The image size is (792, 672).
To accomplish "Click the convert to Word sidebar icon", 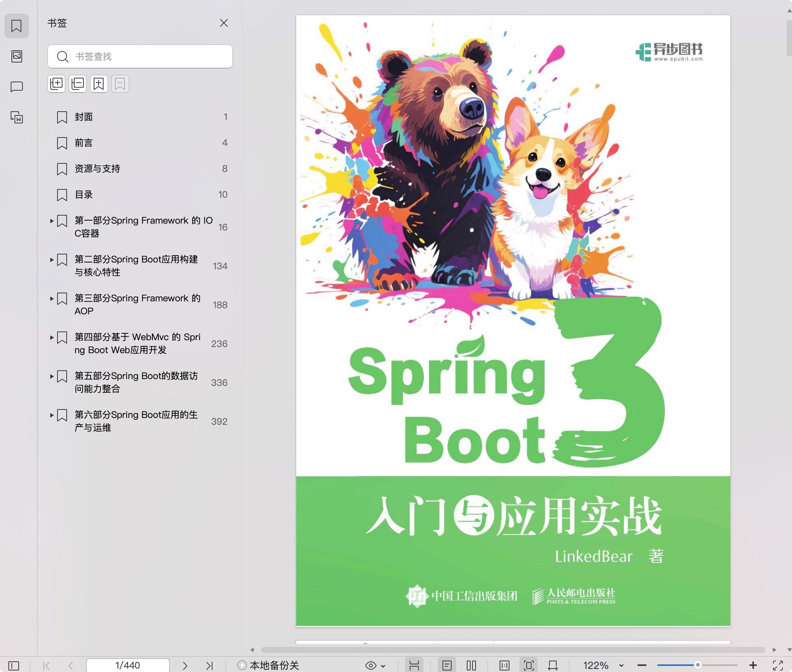I will pyautogui.click(x=16, y=117).
